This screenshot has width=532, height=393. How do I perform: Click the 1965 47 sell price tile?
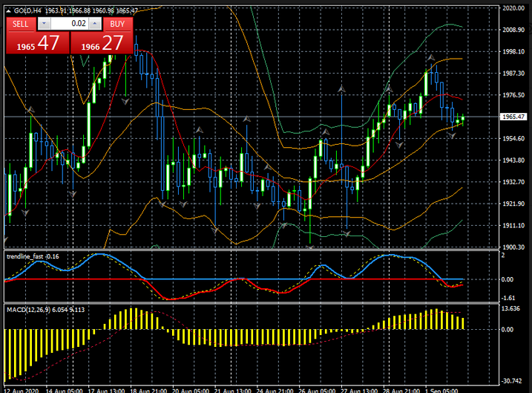click(37, 44)
